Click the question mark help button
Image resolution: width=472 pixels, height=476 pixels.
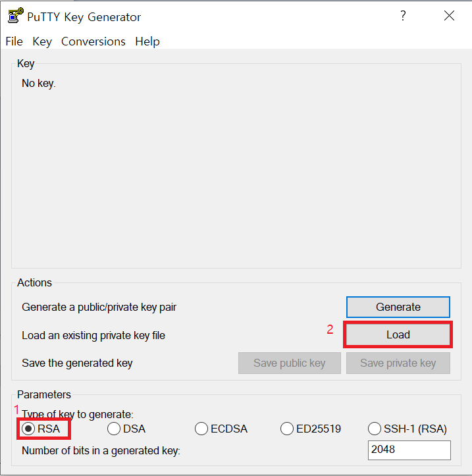click(x=403, y=16)
